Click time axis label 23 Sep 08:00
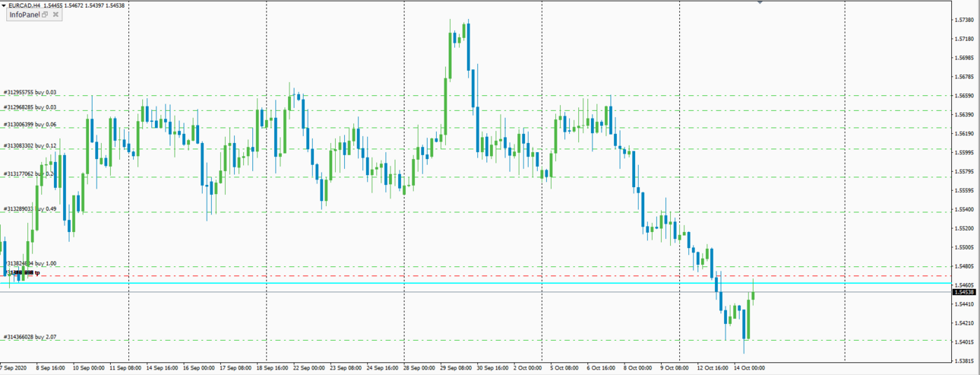The image size is (980, 375). [346, 368]
